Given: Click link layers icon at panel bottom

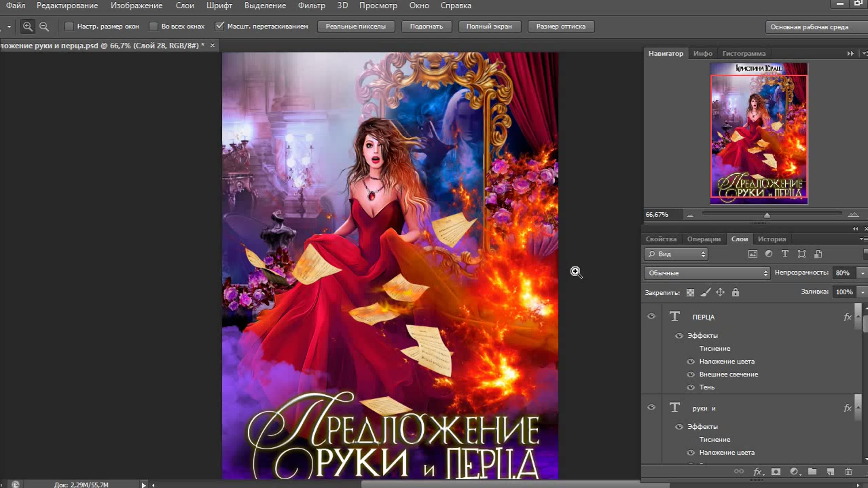Looking at the screenshot, I should tap(739, 471).
